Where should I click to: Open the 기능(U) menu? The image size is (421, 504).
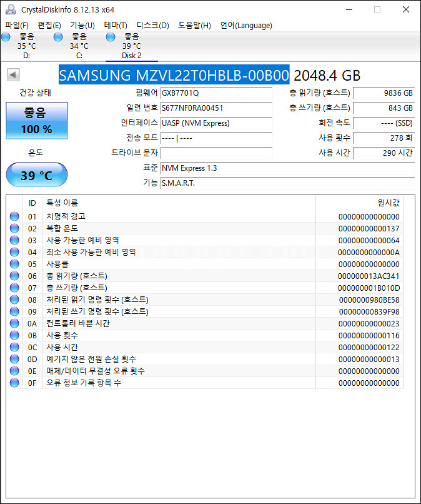(82, 25)
